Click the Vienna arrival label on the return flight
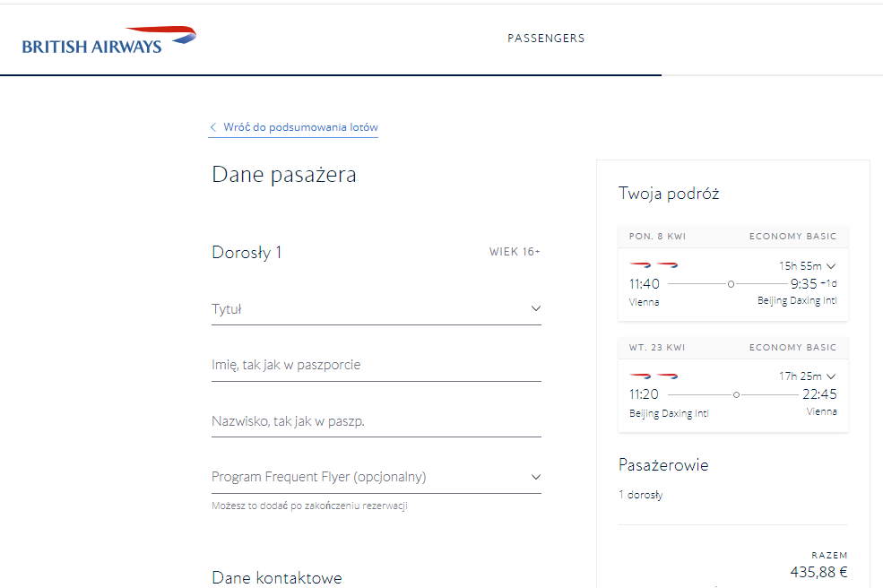 coord(822,411)
